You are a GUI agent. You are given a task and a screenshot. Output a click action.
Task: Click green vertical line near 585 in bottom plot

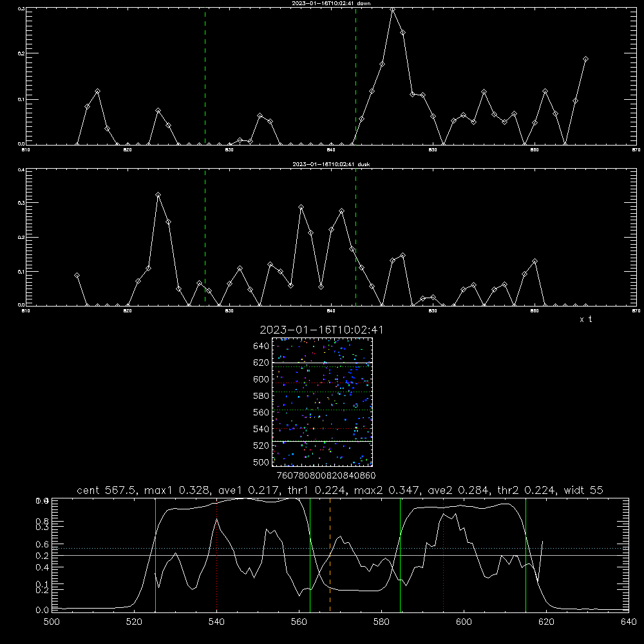pyautogui.click(x=400, y=555)
